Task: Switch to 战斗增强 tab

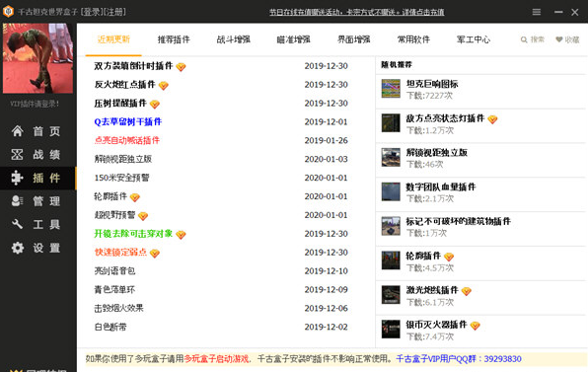Action: [233, 39]
